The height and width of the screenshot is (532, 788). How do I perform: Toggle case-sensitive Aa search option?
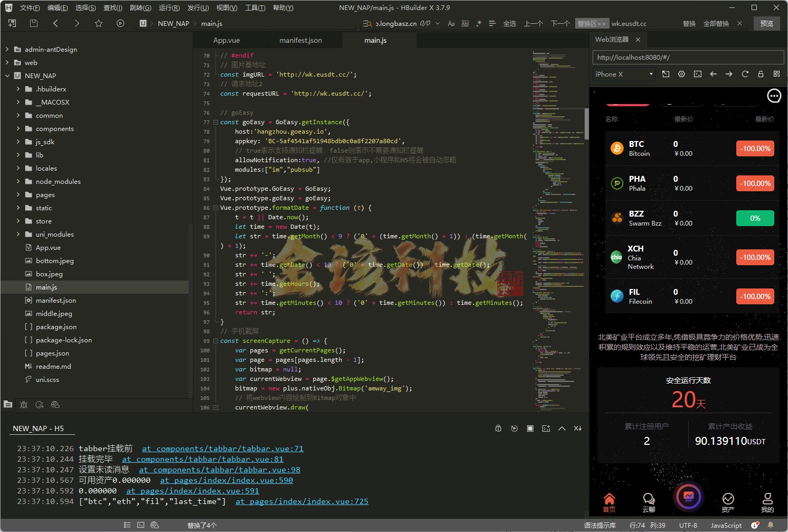451,23
